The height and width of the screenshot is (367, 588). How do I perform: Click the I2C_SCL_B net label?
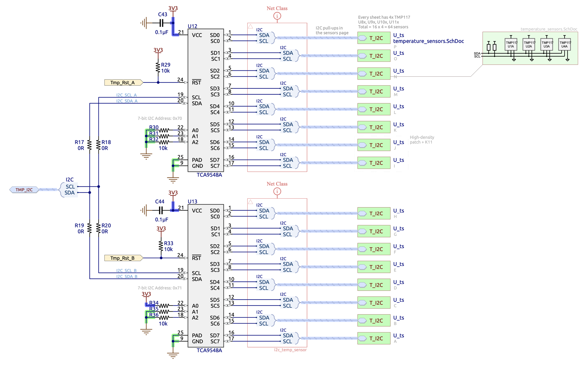coord(126,271)
